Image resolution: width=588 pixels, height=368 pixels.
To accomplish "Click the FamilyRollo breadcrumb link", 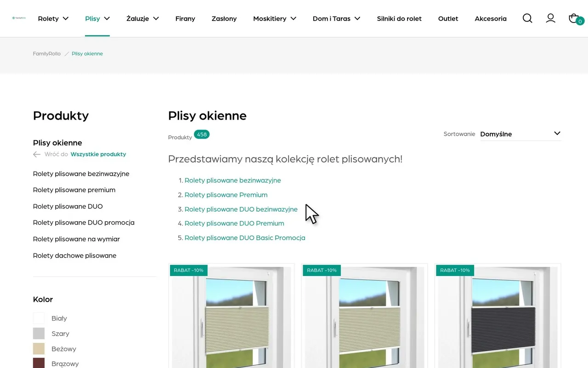I will pyautogui.click(x=47, y=54).
